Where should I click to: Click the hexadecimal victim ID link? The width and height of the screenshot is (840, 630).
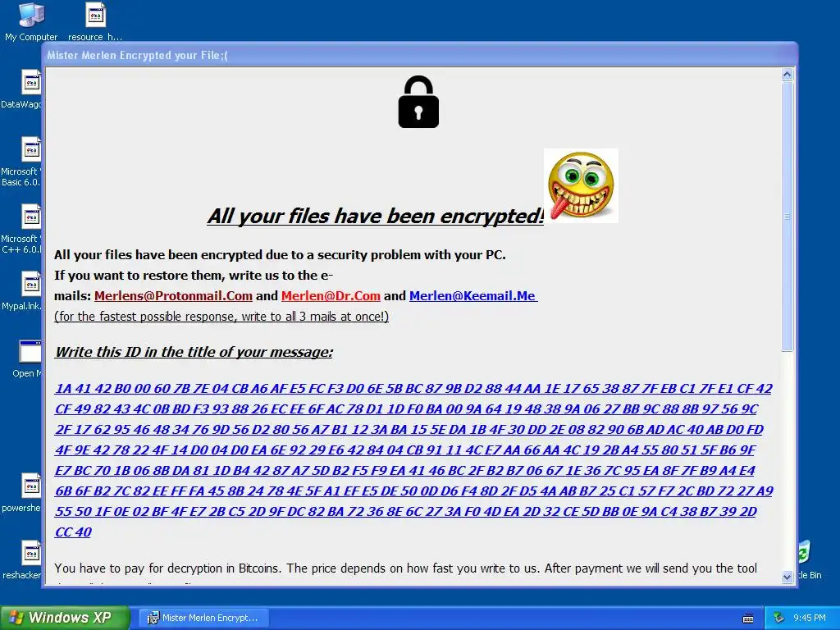pos(413,460)
